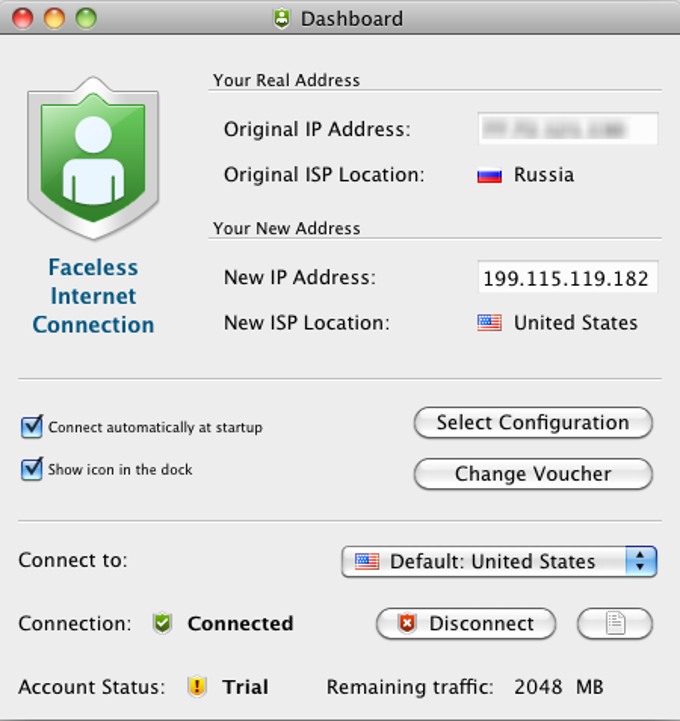Click the US flag in the Connect to dropdown
Screen dimensions: 680x721
tap(367, 561)
